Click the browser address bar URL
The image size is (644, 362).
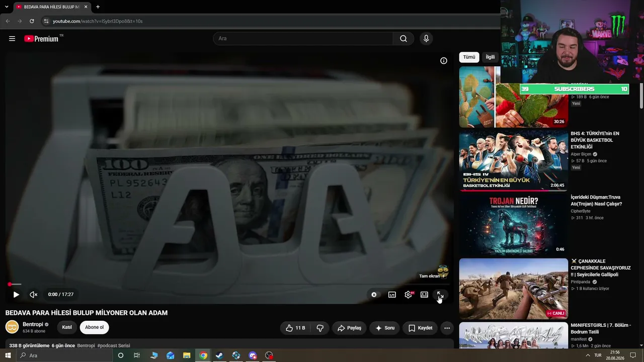98,21
